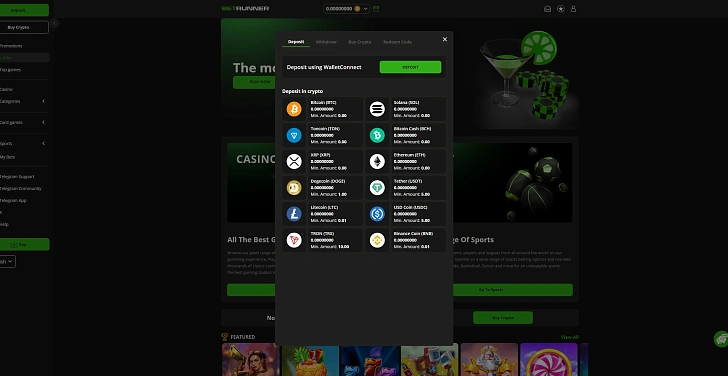Screen dimensions: 728x376
Task: Pick the TRON (TRX) icon
Action: click(294, 240)
